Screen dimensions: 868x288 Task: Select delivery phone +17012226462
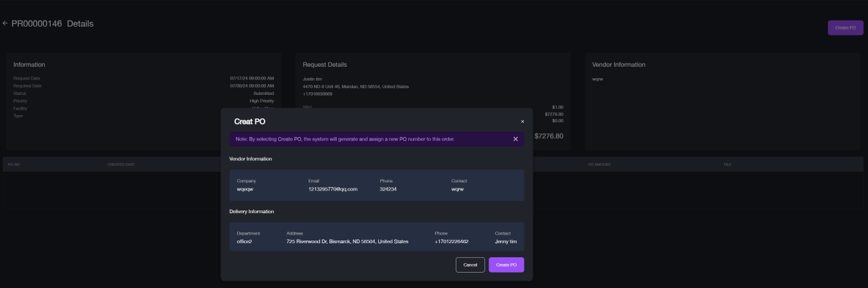(x=451, y=241)
